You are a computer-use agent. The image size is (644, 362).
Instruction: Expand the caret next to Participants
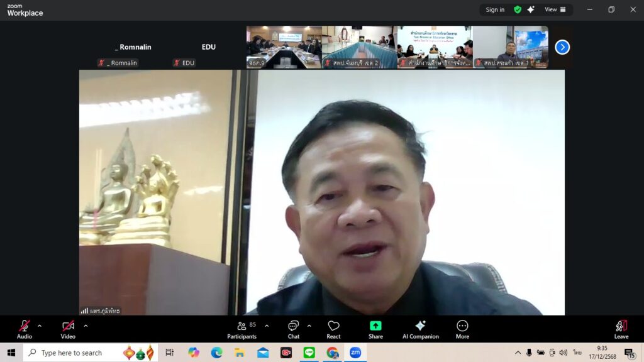click(267, 326)
